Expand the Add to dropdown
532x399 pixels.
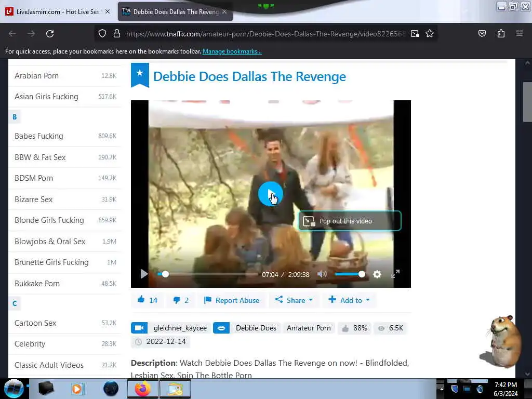(x=349, y=300)
